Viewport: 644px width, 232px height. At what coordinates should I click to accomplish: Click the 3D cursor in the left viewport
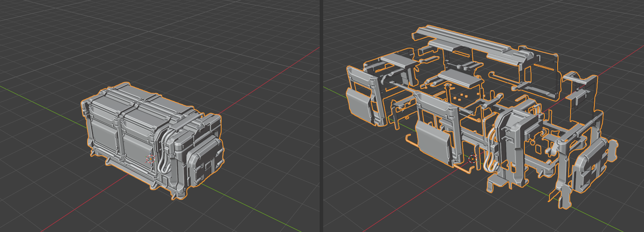tap(151, 159)
